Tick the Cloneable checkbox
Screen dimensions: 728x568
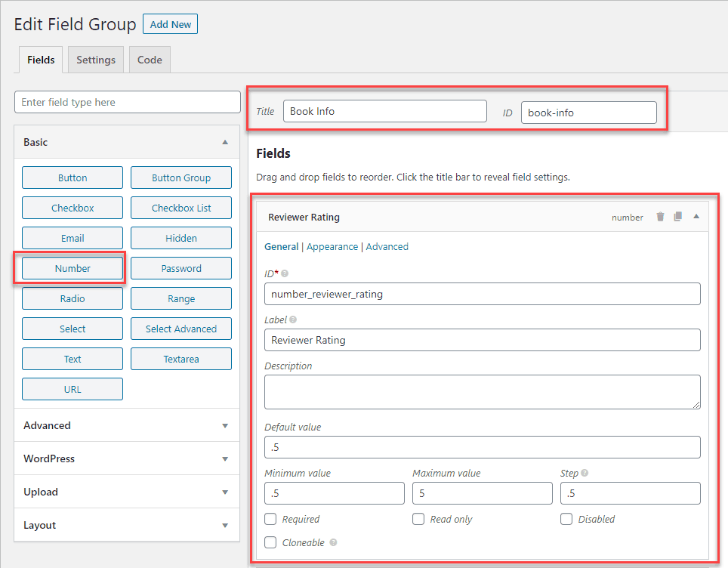pos(270,542)
